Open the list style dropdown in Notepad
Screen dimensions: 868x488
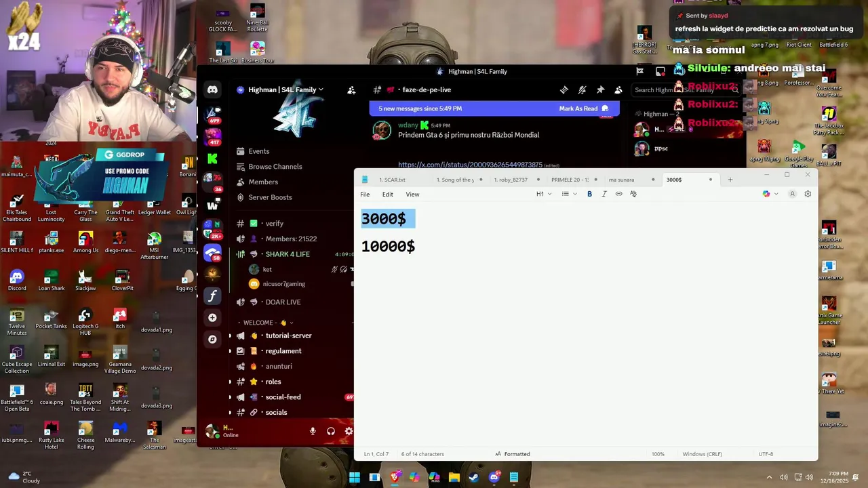pos(569,194)
